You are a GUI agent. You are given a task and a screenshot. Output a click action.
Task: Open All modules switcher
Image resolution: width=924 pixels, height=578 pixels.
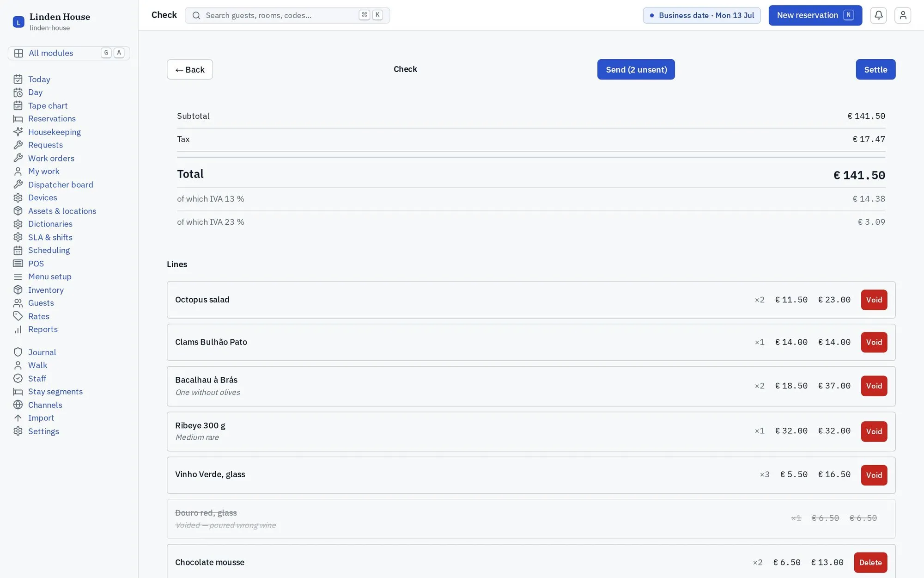(x=69, y=53)
